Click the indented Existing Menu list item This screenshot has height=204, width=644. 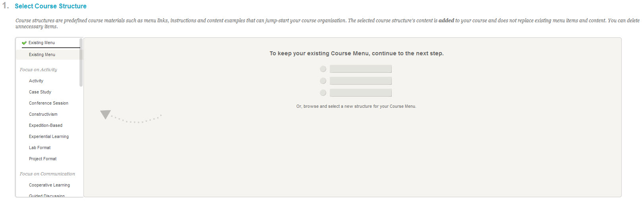click(42, 55)
